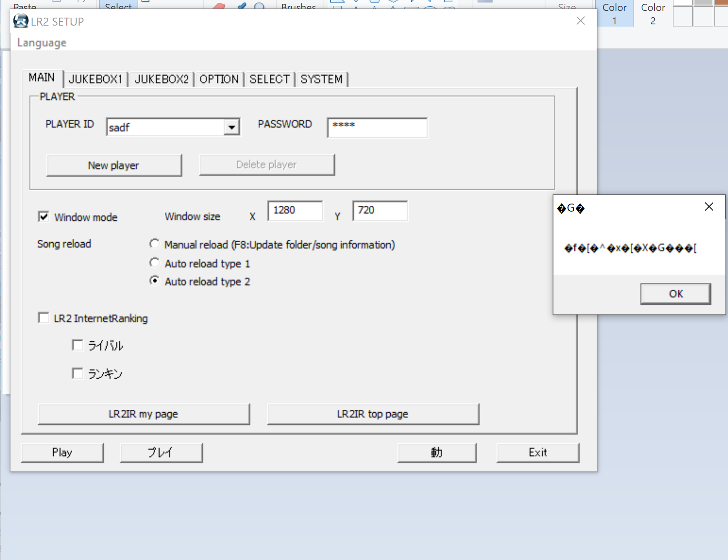Click the LR2 SETUP title bar icon
Image resolution: width=728 pixels, height=560 pixels.
21,21
